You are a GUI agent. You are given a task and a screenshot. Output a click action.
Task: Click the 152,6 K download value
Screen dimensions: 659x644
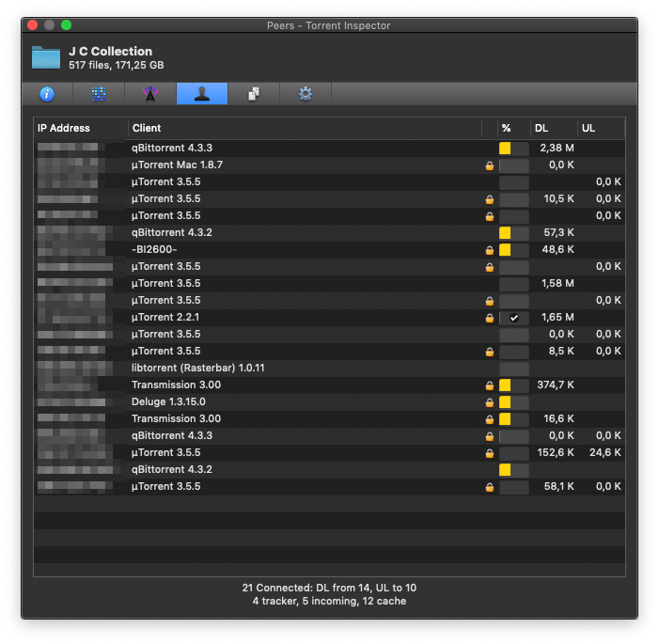556,453
